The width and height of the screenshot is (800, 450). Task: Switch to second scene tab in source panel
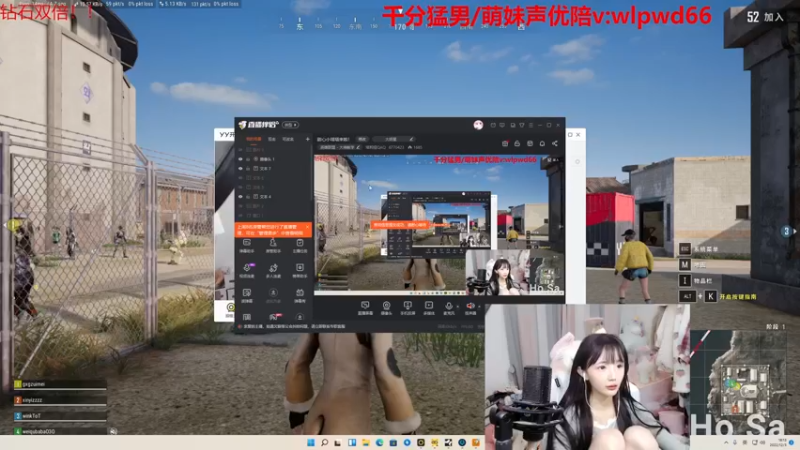272,139
